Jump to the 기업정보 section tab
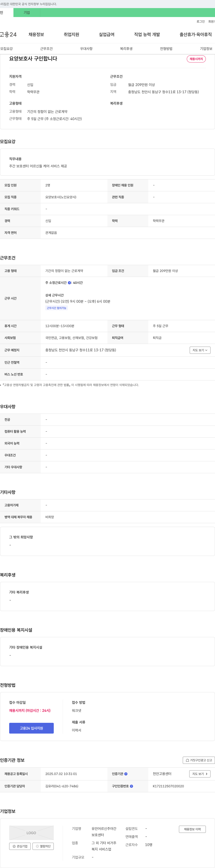This screenshot has height=868, width=215. [206, 49]
